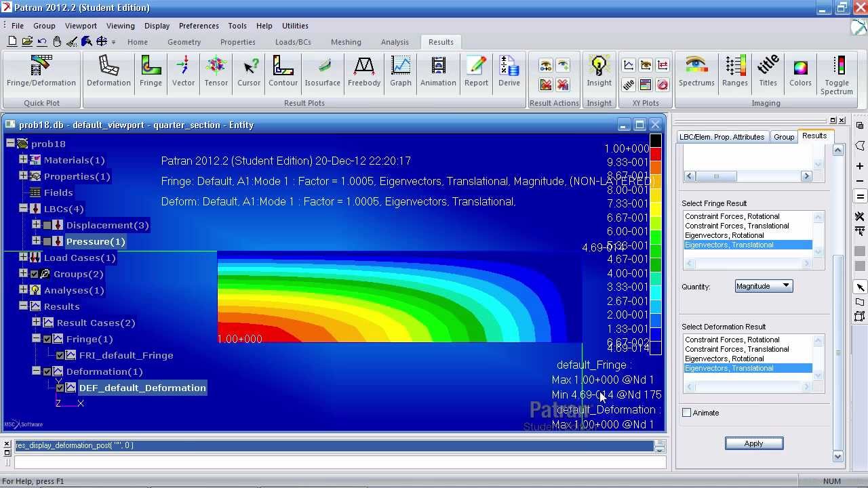The height and width of the screenshot is (488, 868).
Task: Toggle the Groups(2) checkbox in tree
Action: [x=35, y=274]
